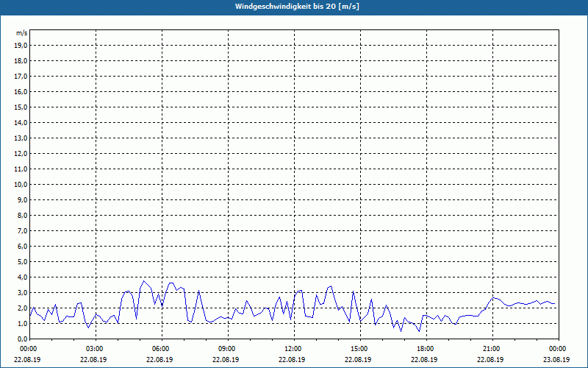588x368 pixels.
Task: Click the "19,0" y-axis label
Action: point(21,46)
